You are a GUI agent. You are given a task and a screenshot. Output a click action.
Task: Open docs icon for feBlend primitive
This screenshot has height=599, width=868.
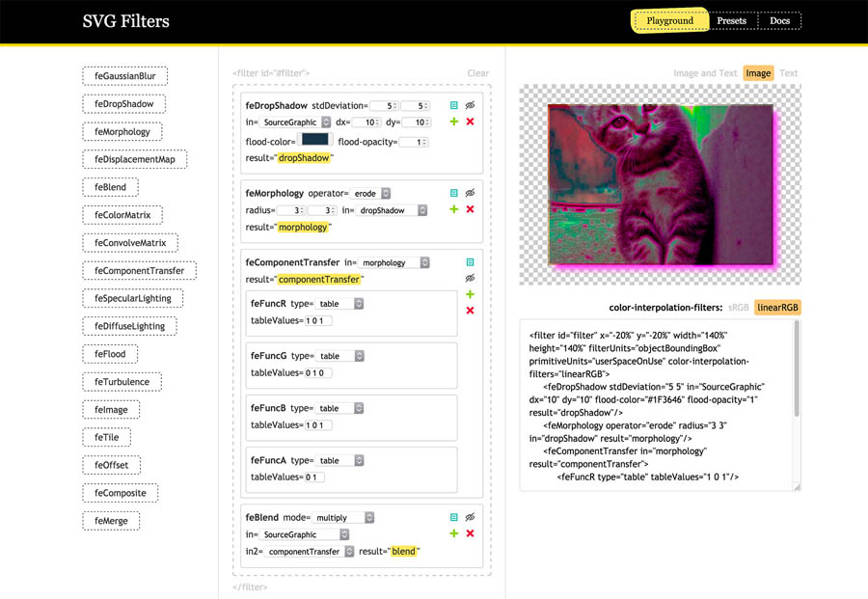pyautogui.click(x=454, y=517)
